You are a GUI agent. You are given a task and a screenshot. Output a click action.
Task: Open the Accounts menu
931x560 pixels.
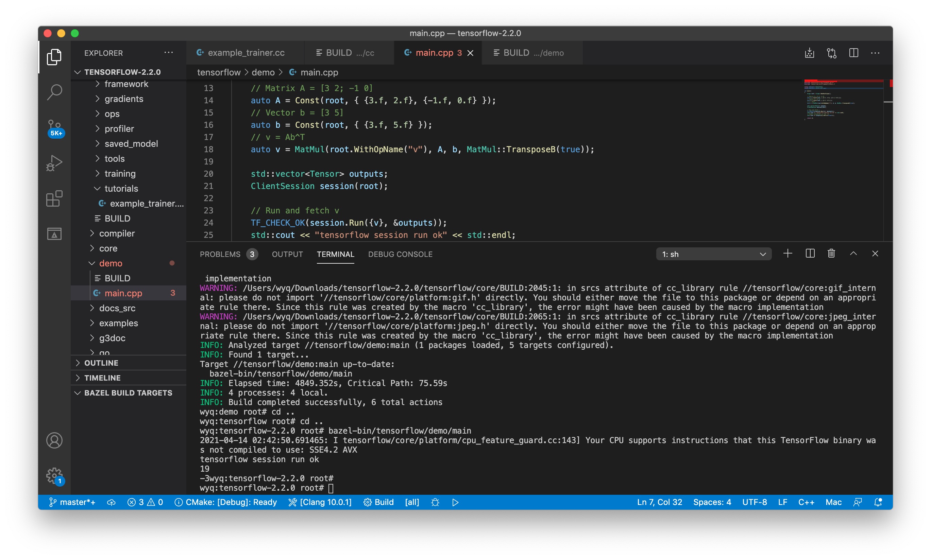tap(54, 440)
